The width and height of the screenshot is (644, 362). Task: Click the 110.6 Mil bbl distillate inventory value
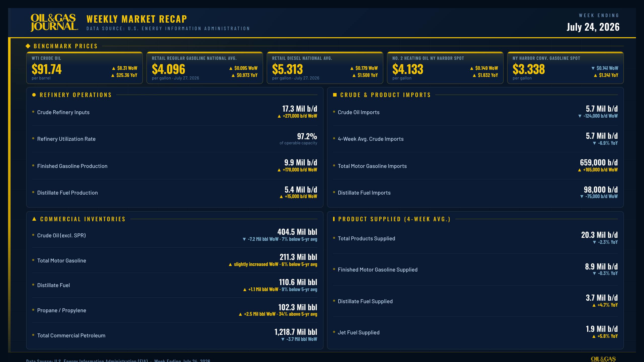pyautogui.click(x=298, y=282)
